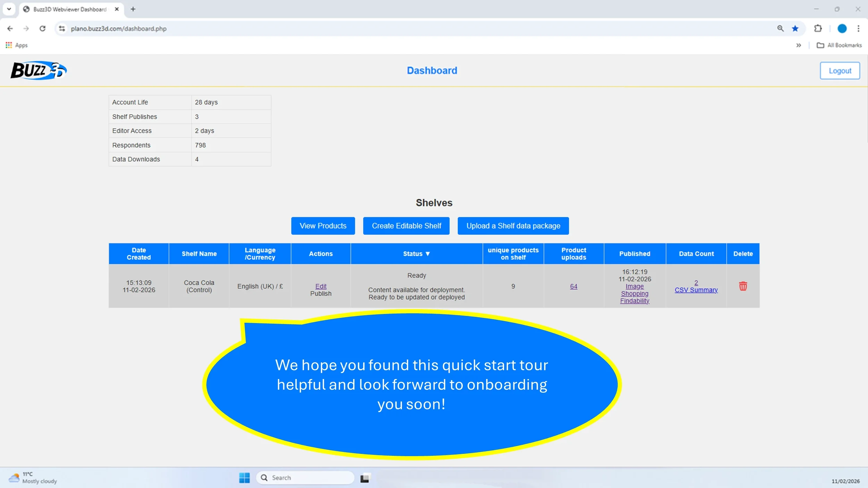Open a new browser tab
The height and width of the screenshot is (488, 868).
click(133, 9)
